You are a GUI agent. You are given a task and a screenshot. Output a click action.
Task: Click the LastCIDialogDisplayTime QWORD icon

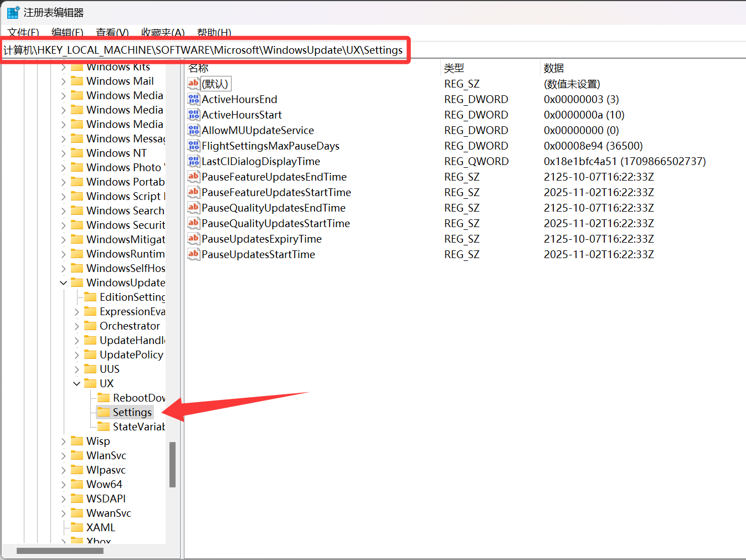193,161
